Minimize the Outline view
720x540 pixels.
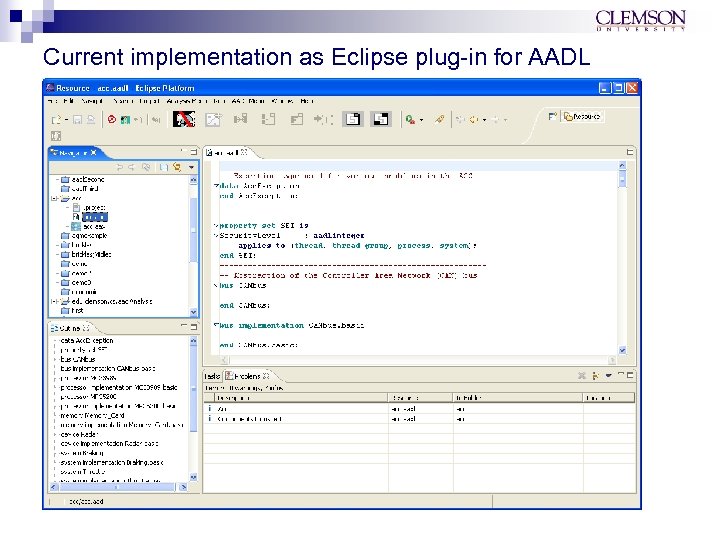(x=183, y=326)
